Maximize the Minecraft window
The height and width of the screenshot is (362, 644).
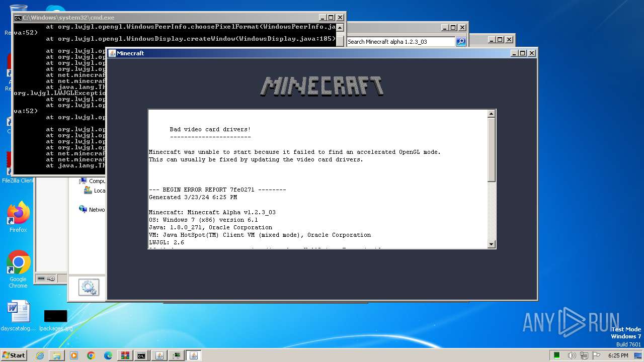523,53
